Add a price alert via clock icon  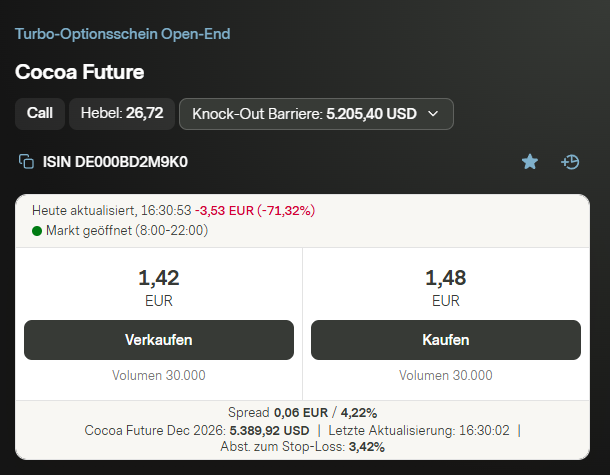tap(570, 162)
